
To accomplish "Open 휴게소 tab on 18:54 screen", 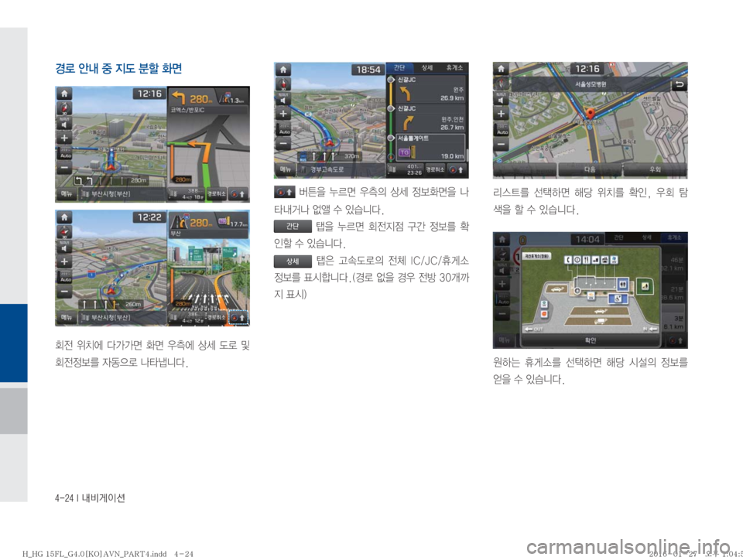I will [454, 68].
